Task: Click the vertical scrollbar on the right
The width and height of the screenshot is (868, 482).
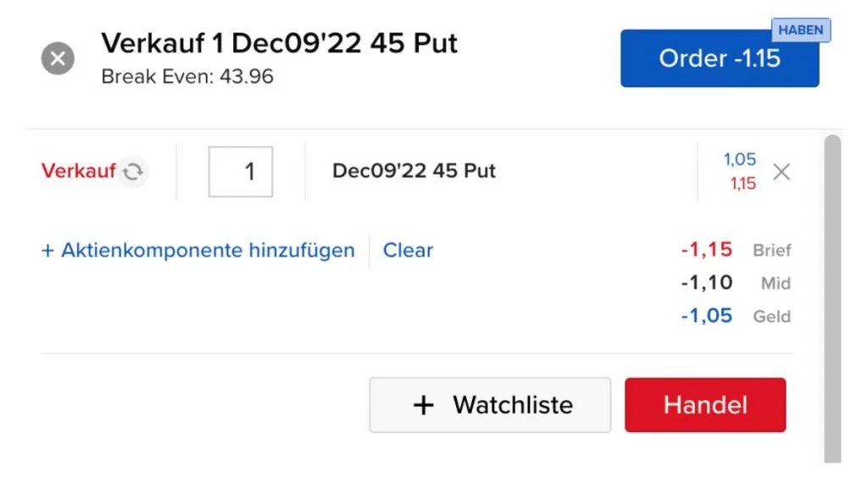Action: click(832, 299)
